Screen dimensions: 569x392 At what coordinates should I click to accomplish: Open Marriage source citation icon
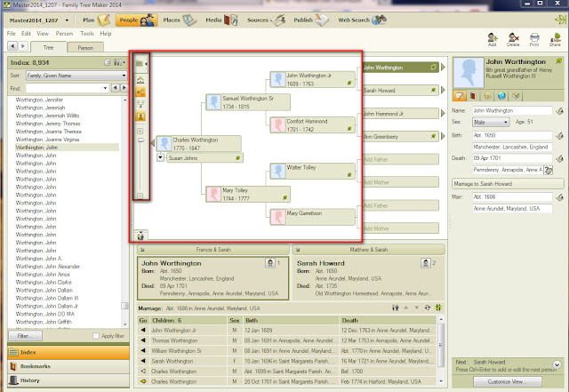[559, 197]
